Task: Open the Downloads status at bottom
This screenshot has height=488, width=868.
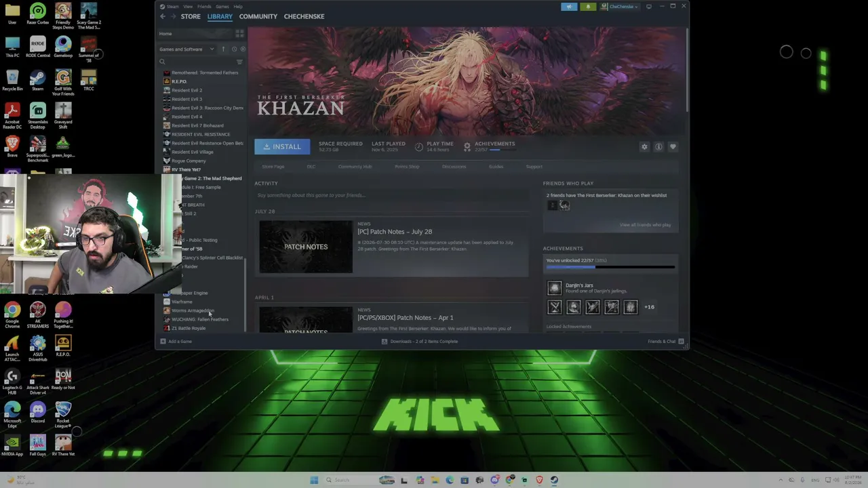Action: click(x=419, y=342)
